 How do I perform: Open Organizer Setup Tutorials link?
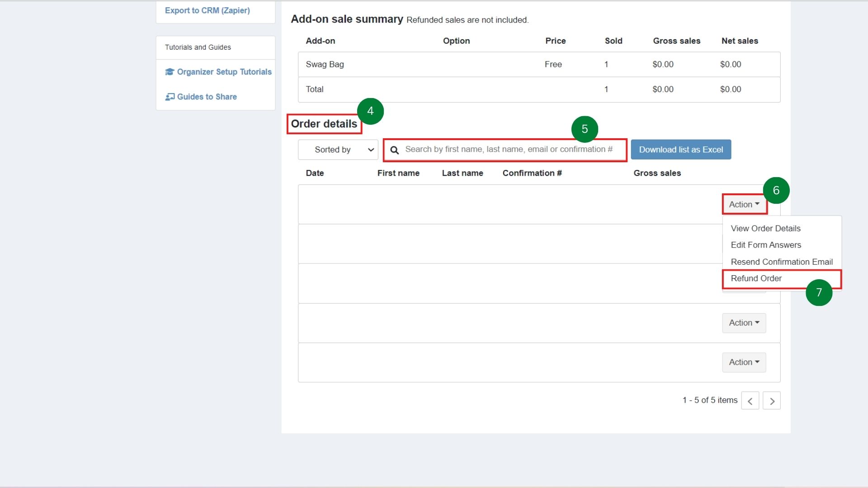coord(224,72)
